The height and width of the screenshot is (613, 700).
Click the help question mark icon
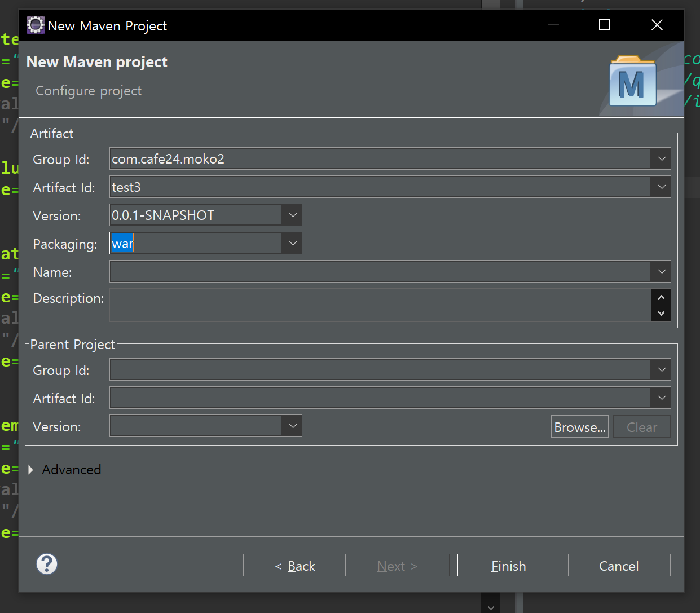[47, 564]
